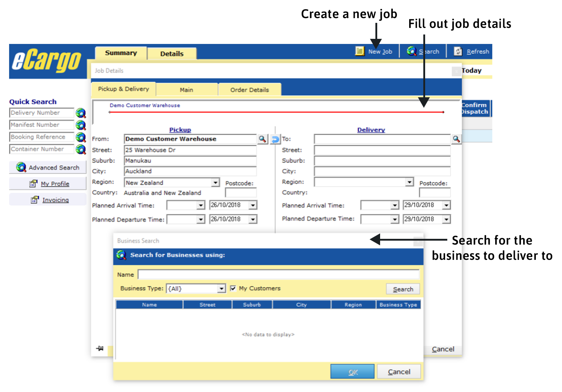Click the delivery Street field
This screenshot has height=392, width=562.
point(382,150)
